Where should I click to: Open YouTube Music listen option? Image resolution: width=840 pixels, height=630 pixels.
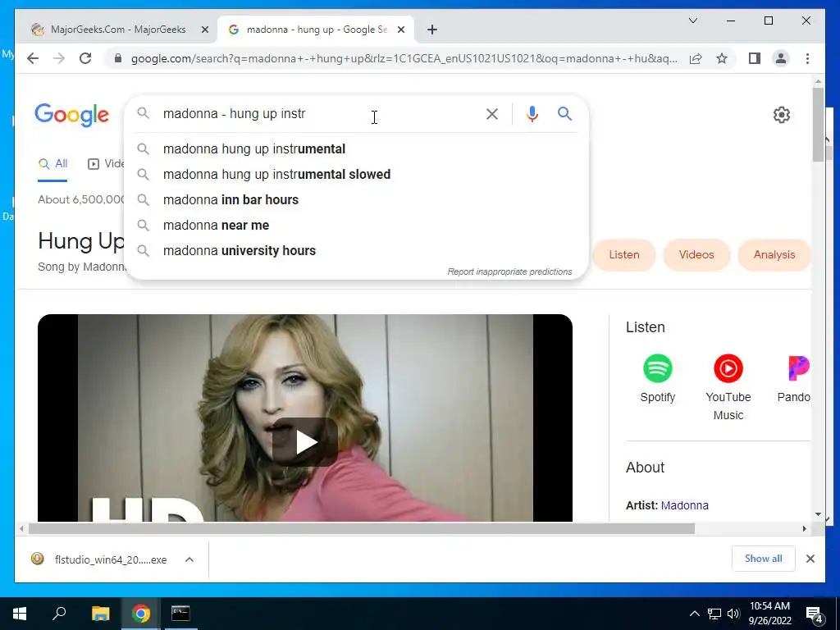[x=728, y=387]
